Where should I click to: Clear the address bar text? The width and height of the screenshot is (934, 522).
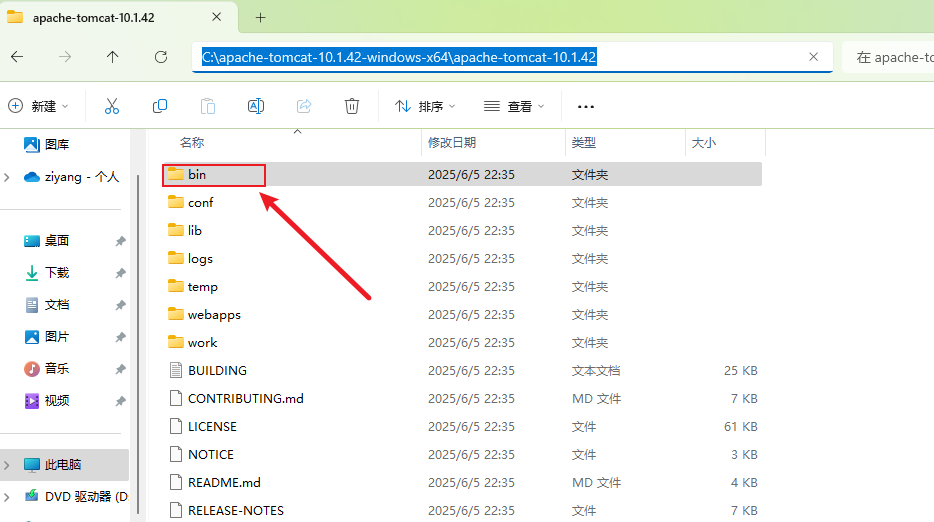[813, 57]
